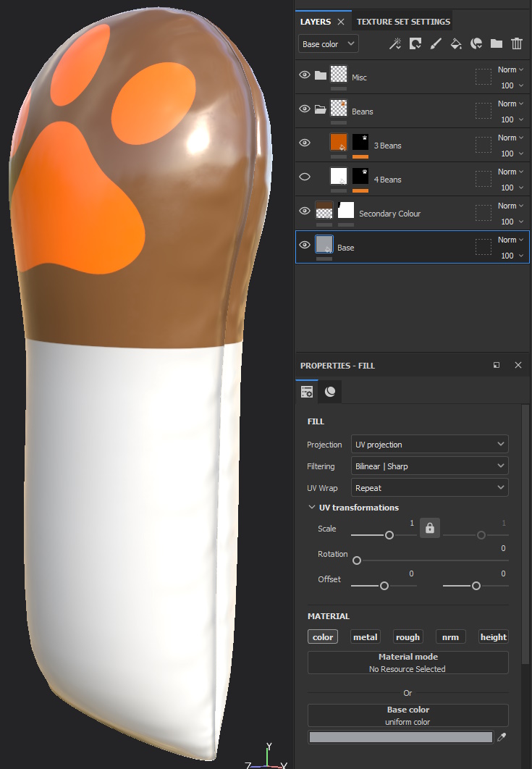Delete selected layer with trash icon

[517, 44]
